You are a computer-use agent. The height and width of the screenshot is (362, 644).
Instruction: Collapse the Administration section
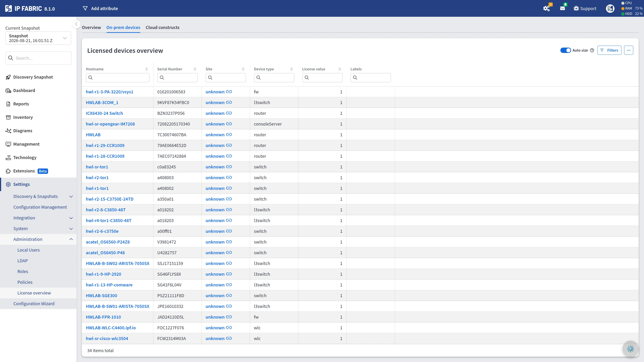[71, 239]
